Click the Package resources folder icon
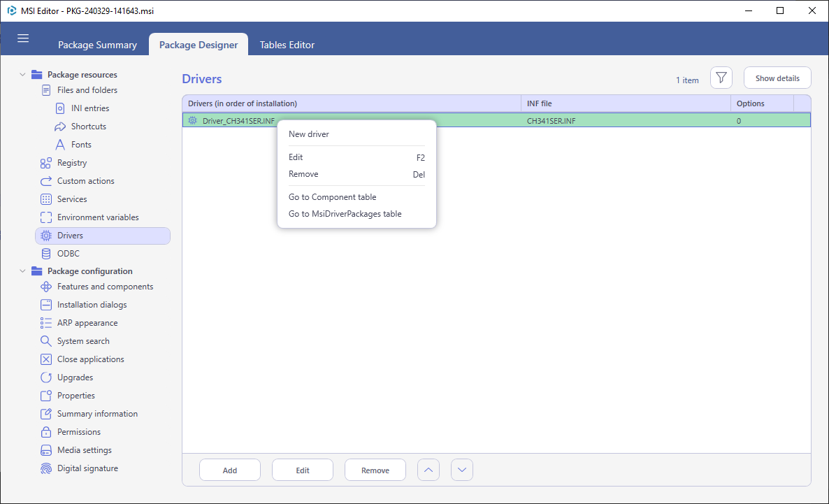 click(36, 75)
